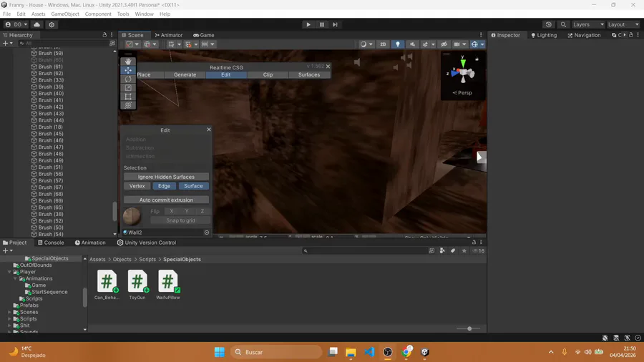Toggle scene lighting bulb button
644x362 pixels.
pyautogui.click(x=398, y=44)
